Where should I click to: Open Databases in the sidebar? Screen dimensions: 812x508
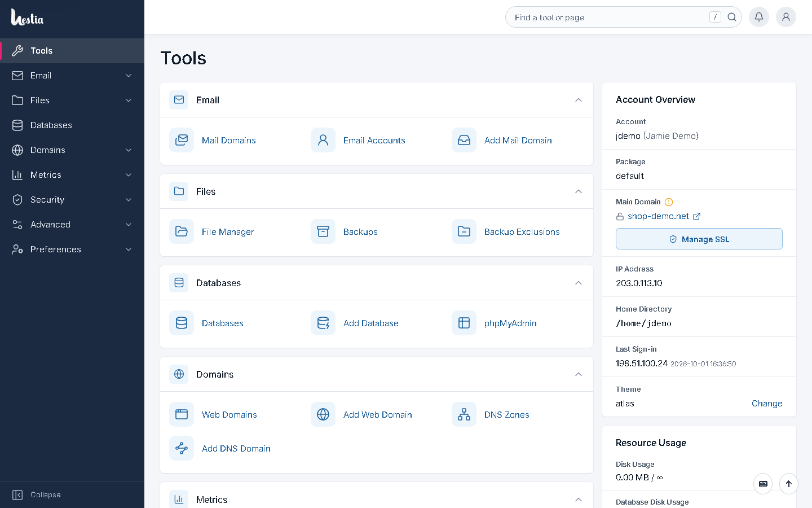click(x=72, y=125)
